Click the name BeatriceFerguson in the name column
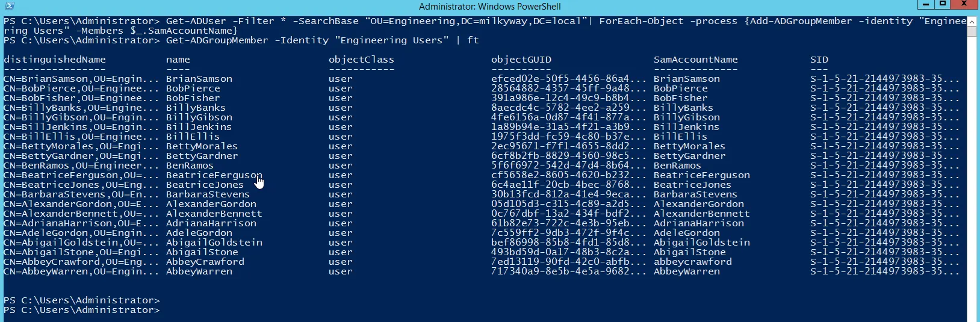This screenshot has height=322, width=980. pyautogui.click(x=214, y=175)
